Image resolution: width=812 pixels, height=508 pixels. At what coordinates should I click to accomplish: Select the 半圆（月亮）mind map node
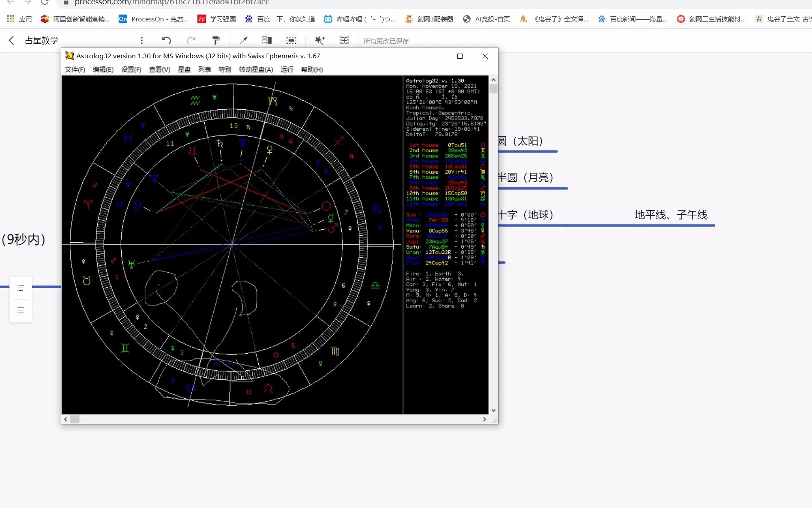(x=526, y=177)
